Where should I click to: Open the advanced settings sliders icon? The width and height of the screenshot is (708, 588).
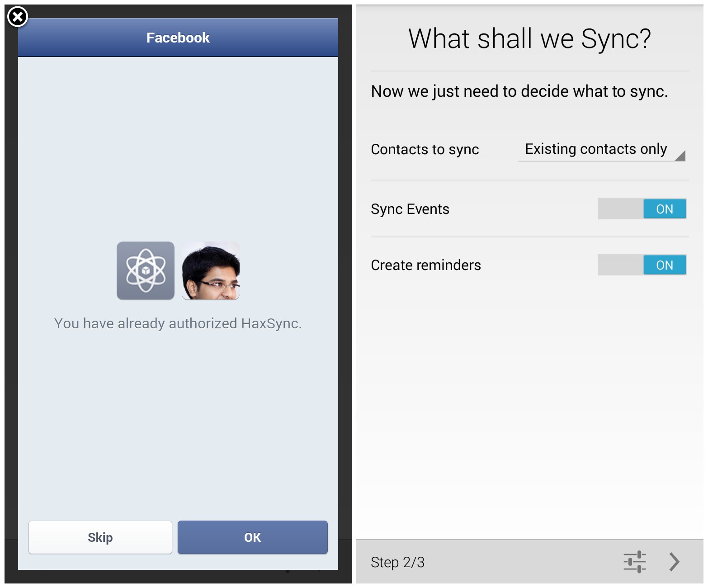click(634, 562)
